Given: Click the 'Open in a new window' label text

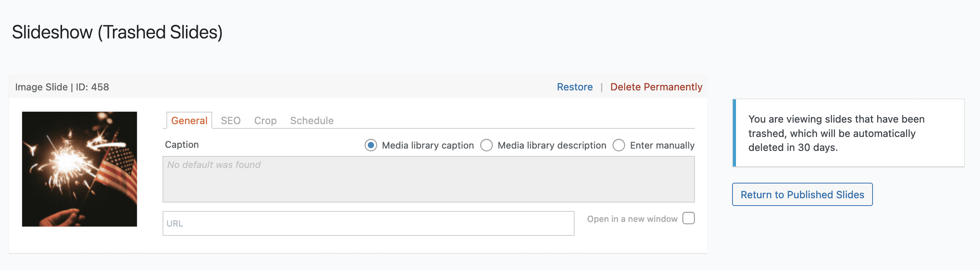Looking at the screenshot, I should (632, 219).
